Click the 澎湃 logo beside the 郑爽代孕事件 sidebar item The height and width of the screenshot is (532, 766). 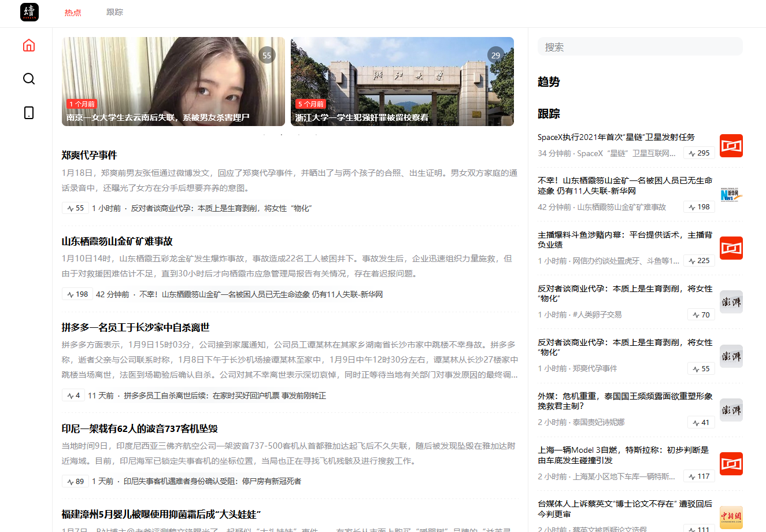(x=731, y=356)
